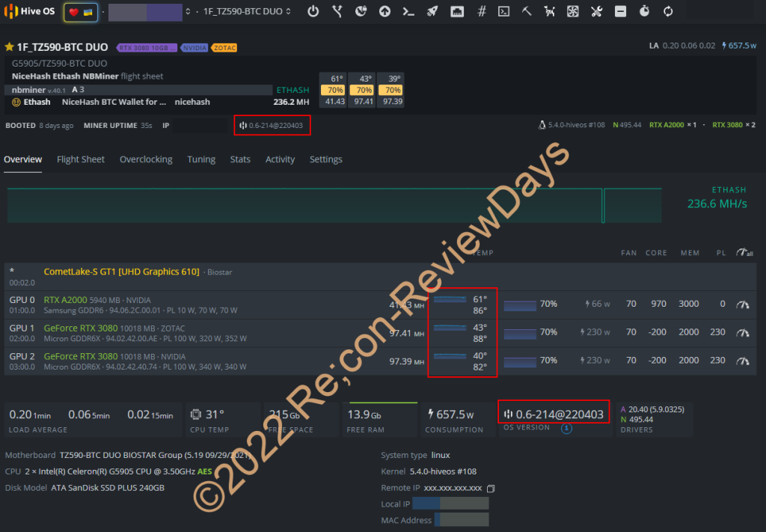The image size is (766, 532).
Task: Click the ETHASH hashrate chart
Action: point(334,205)
